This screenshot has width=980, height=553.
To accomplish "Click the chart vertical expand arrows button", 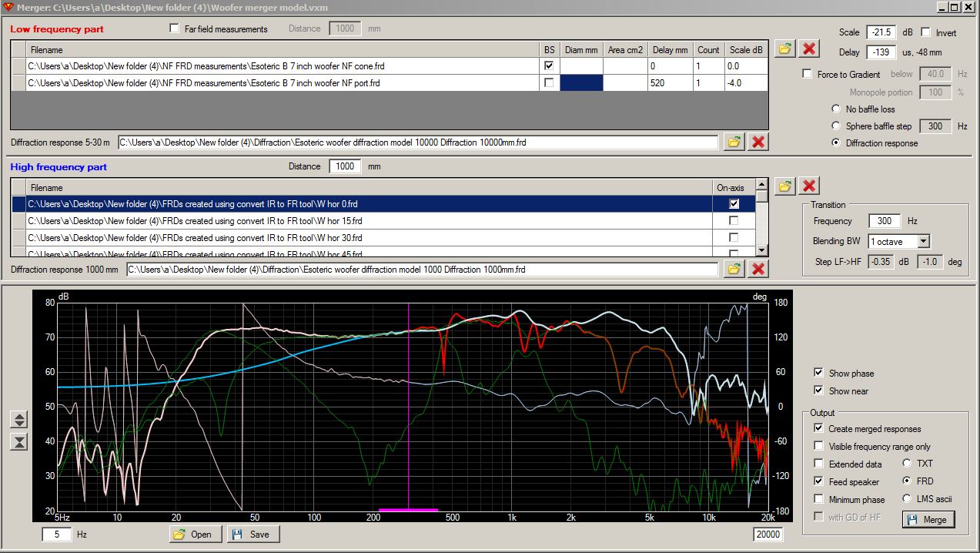I will [20, 420].
